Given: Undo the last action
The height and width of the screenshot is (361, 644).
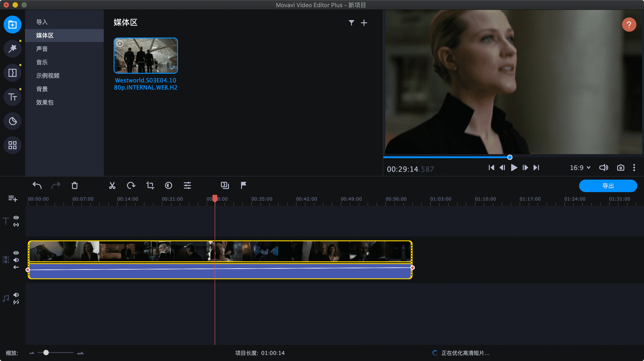Looking at the screenshot, I should 37,185.
